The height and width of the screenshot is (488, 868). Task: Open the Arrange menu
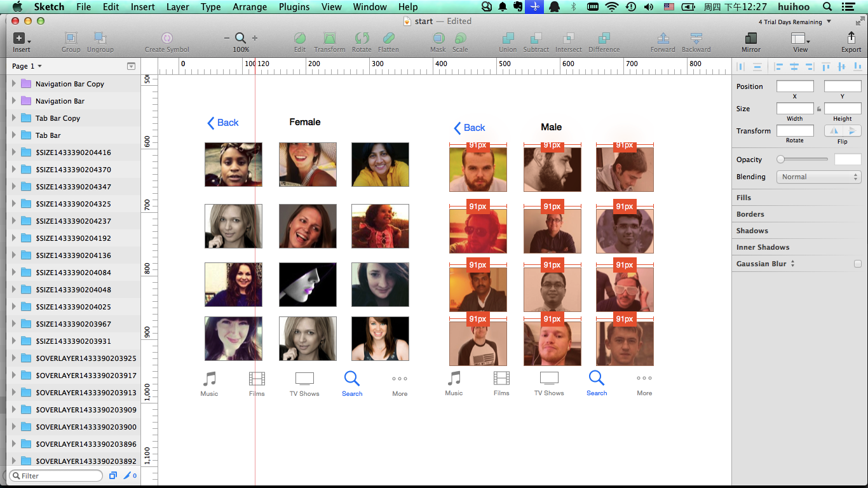[250, 7]
